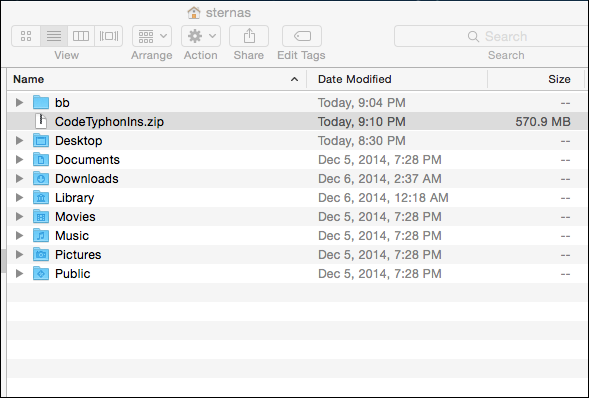Expand the Movies folder

pos(19,217)
